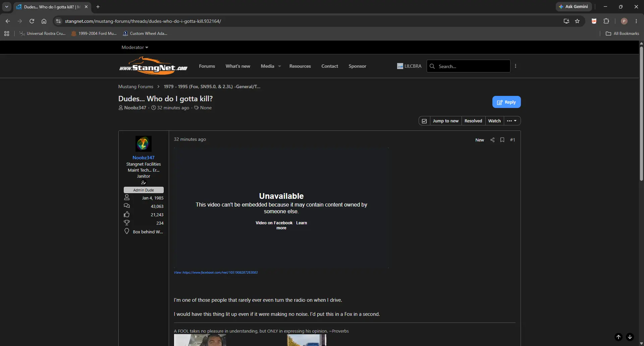Jump to page bottom with the down arrow
The height and width of the screenshot is (346, 644).
click(630, 337)
